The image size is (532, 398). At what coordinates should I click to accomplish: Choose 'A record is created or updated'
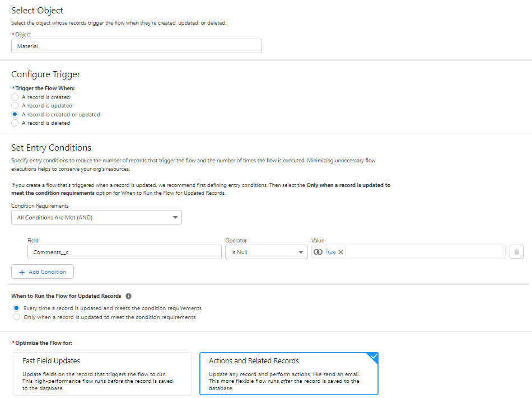(x=15, y=114)
